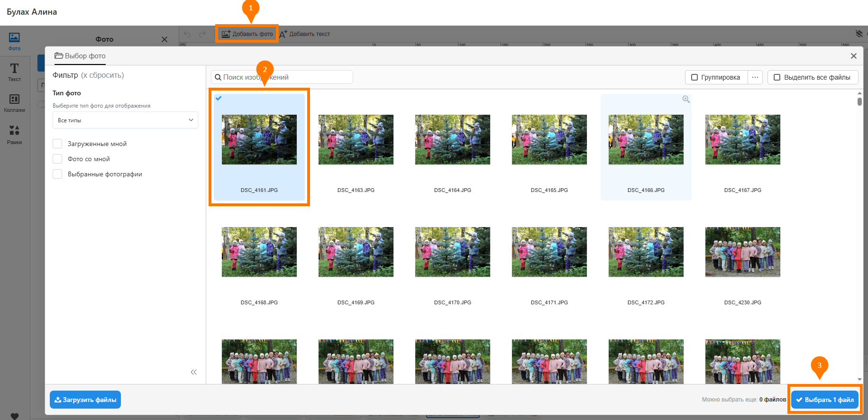The image size is (868, 420).
Task: Click the Поиск изображений search field
Action: [282, 77]
